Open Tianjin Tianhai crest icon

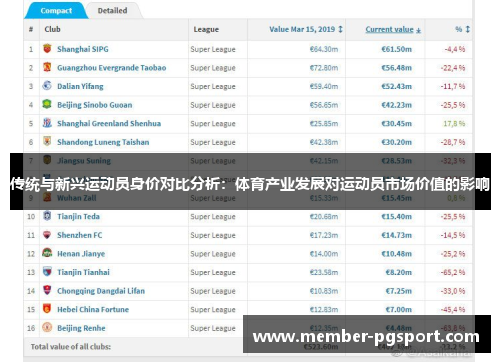(47, 272)
